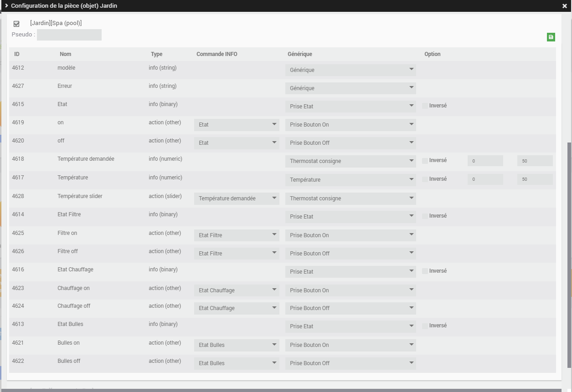Enable Inversé for the Etat row
Viewport: 572px width, 392px height.
coord(425,106)
